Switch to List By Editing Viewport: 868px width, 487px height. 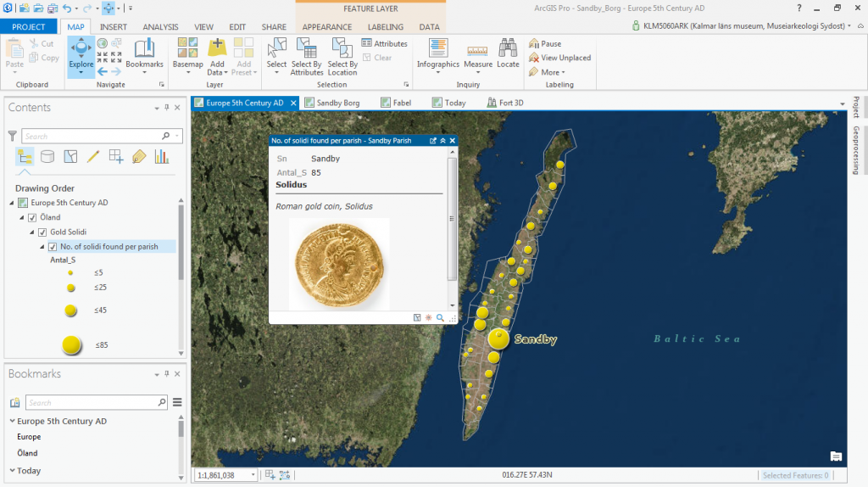[93, 157]
